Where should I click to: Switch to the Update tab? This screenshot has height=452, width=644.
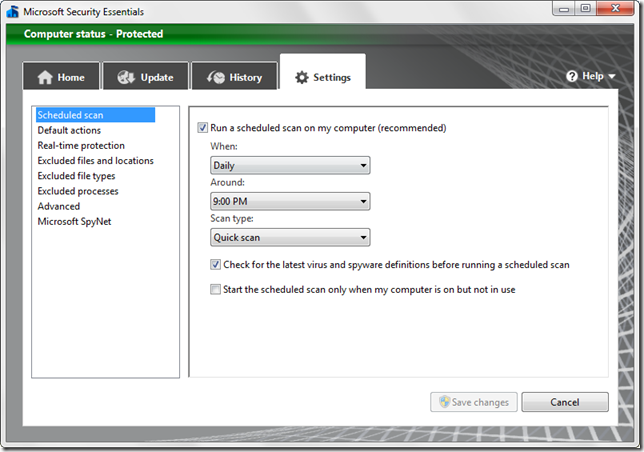click(x=145, y=76)
